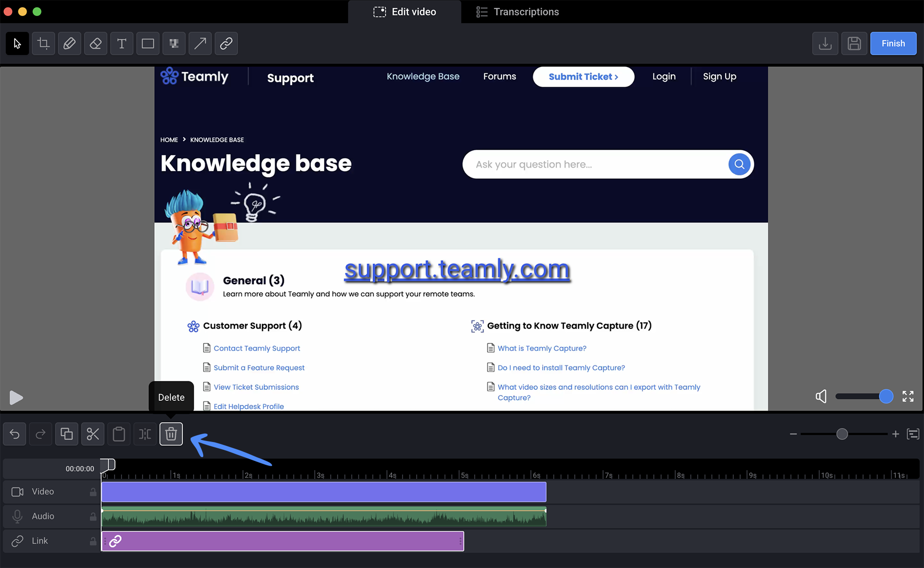Click the support.teamly.com link overlay
924x568 pixels.
tap(457, 269)
